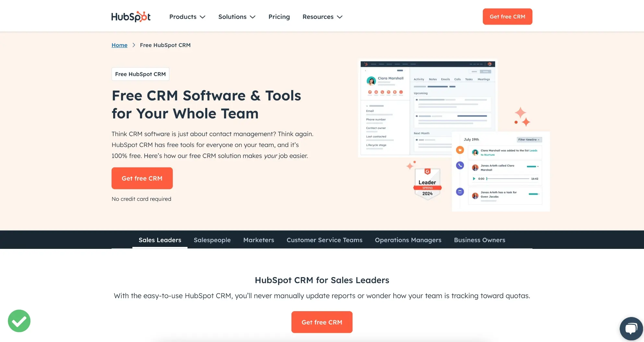Click the Free CRM Software & Tools headline

(206, 104)
